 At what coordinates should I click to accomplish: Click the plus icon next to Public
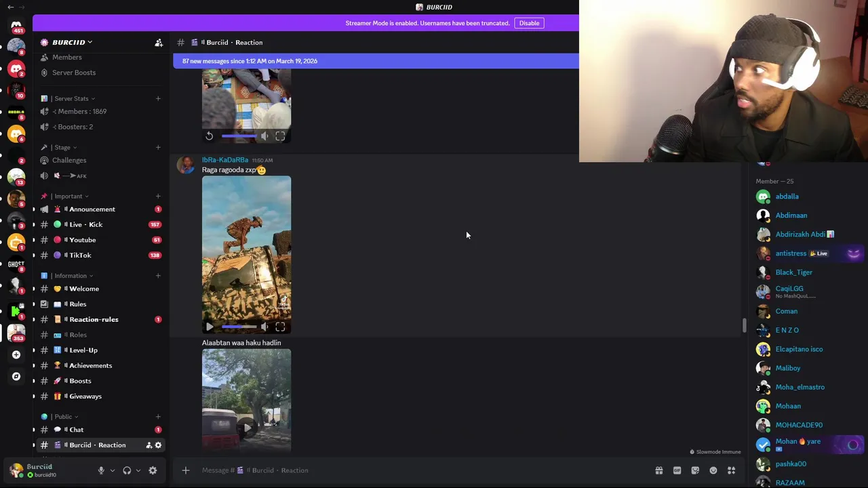[158, 417]
